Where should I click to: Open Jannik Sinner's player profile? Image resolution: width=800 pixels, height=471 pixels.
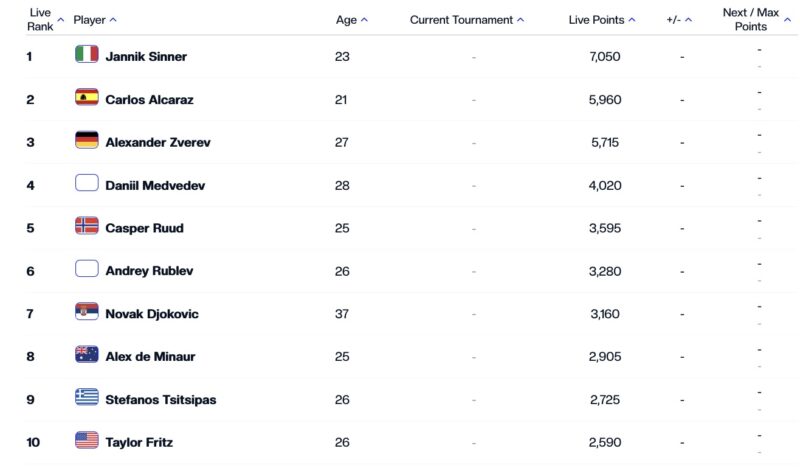(146, 56)
